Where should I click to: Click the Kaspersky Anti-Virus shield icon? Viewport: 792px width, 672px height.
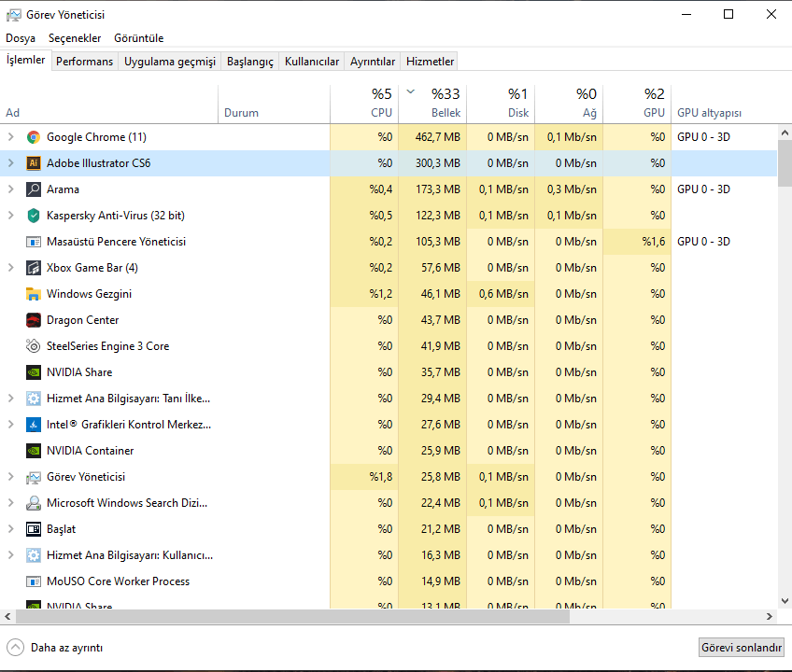pyautogui.click(x=34, y=216)
